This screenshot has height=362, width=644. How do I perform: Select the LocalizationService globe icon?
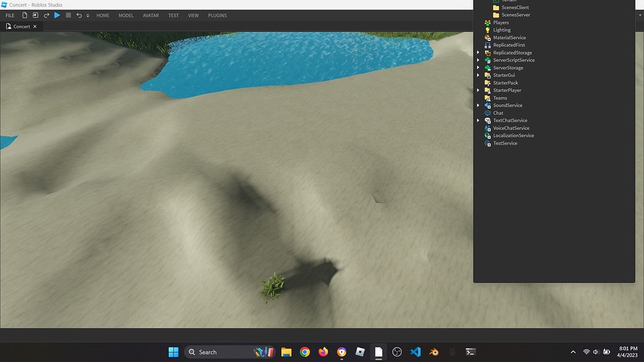(487, 135)
